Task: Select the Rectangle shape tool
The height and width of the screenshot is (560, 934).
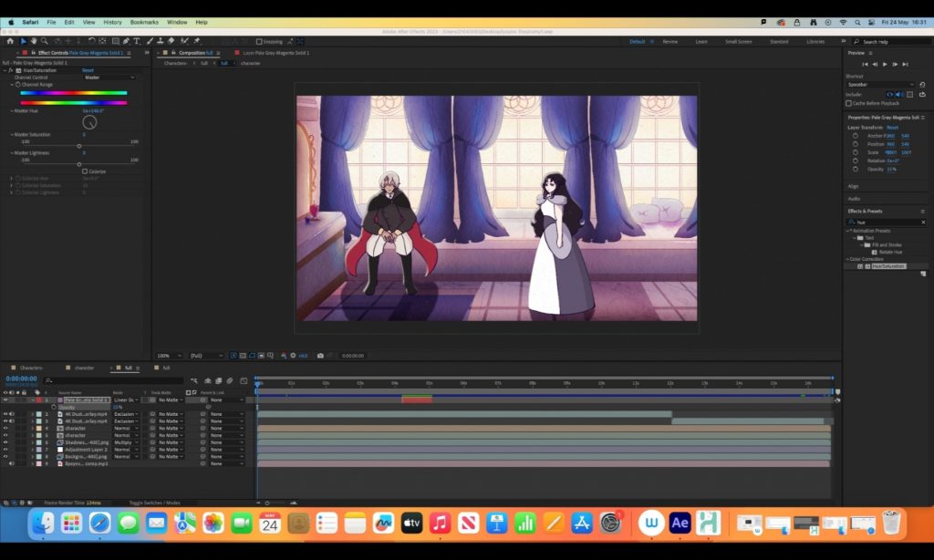Action: (116, 41)
